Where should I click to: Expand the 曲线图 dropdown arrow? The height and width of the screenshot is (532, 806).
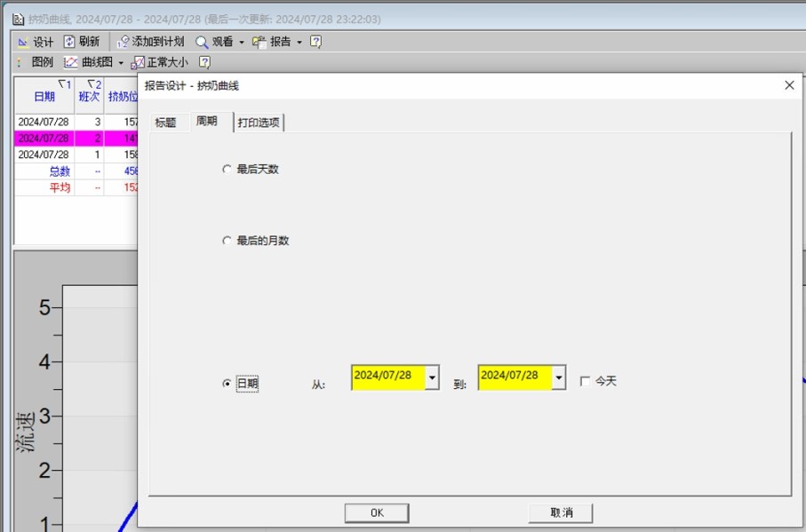pyautogui.click(x=121, y=63)
